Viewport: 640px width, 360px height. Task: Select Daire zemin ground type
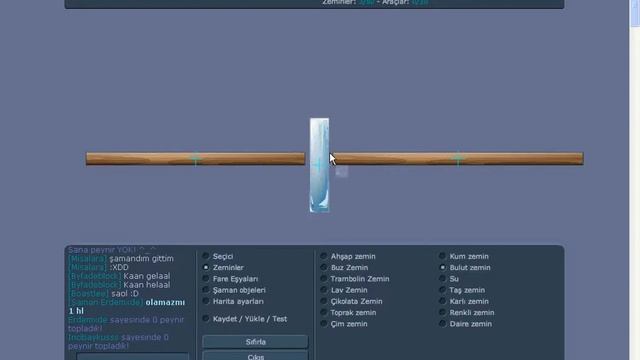[x=442, y=324]
